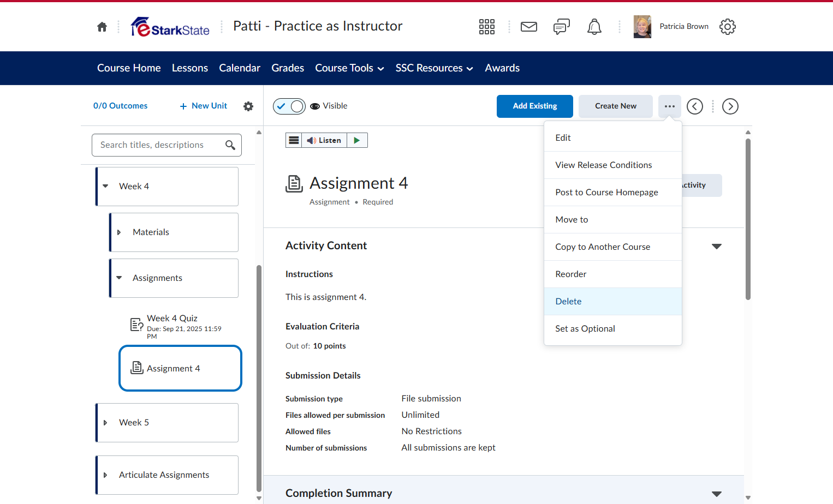This screenshot has height=504, width=833.
Task: Collapse the Week 4 unit
Action: tap(105, 187)
